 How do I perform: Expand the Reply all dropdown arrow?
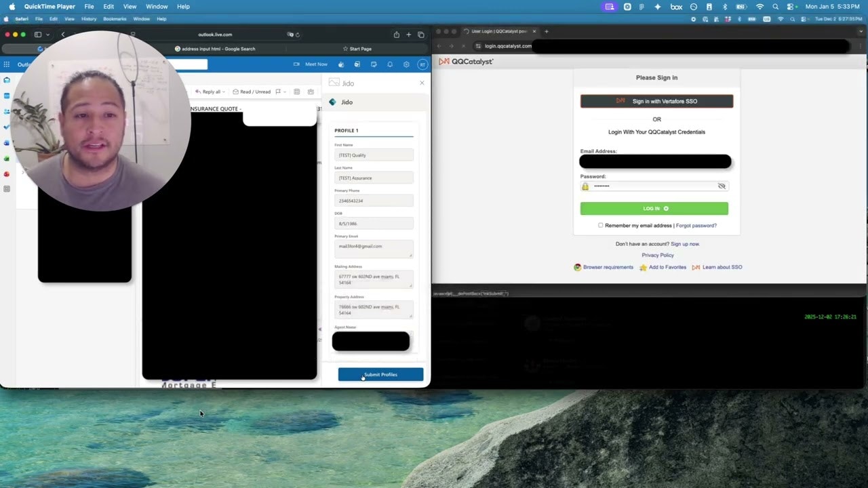click(x=224, y=91)
